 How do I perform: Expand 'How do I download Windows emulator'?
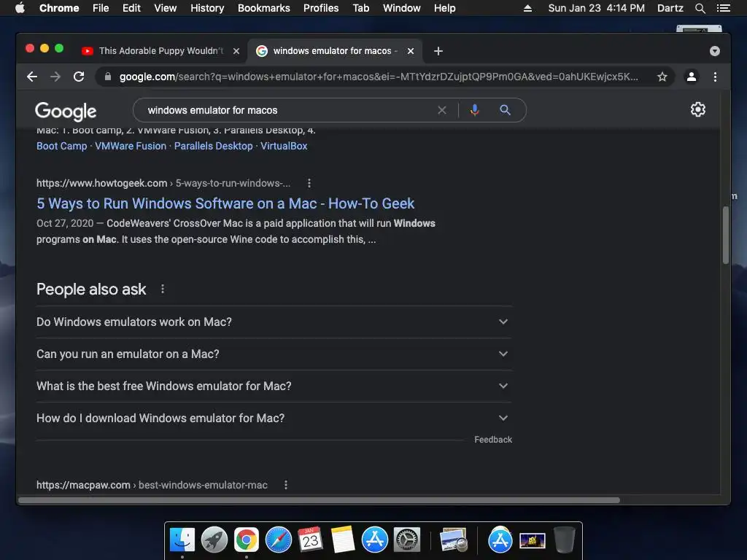pyautogui.click(x=274, y=418)
